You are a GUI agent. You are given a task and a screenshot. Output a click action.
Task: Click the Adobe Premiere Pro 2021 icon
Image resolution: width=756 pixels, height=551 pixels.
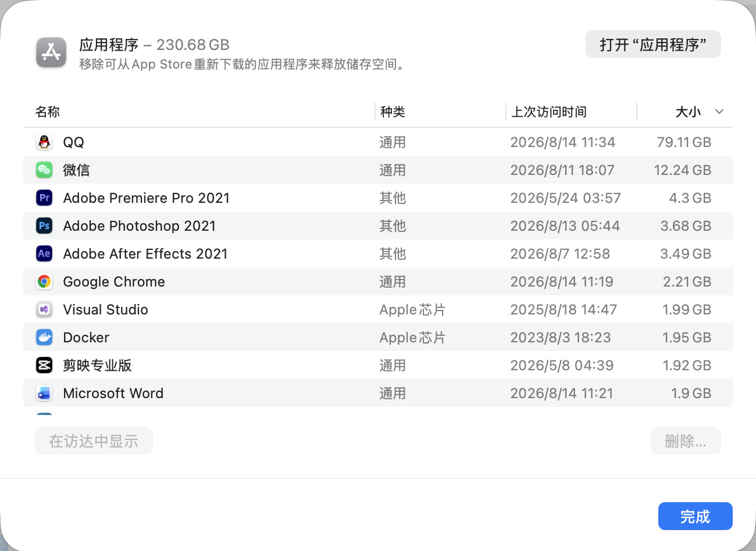[44, 198]
